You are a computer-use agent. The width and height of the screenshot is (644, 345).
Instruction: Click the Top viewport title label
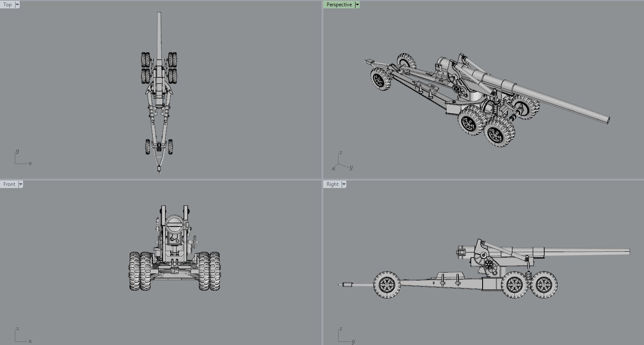pos(7,4)
